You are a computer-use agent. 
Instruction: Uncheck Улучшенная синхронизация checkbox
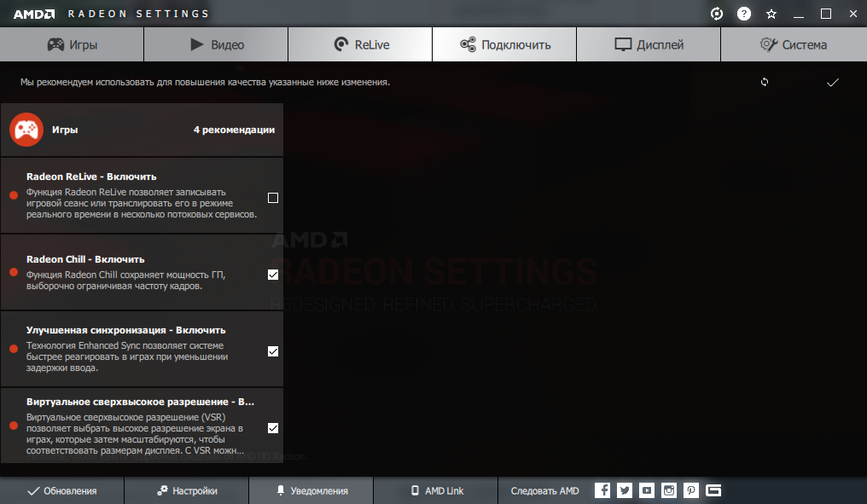[273, 351]
